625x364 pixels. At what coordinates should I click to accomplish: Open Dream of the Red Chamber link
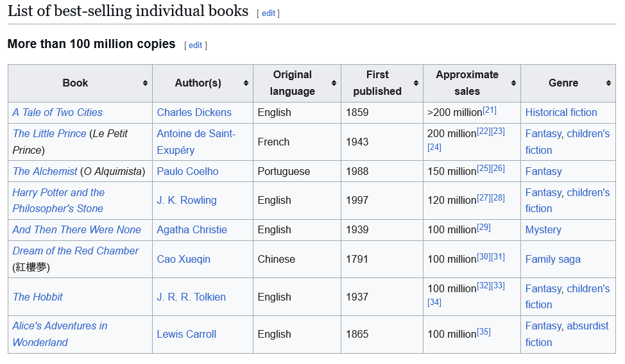[76, 251]
